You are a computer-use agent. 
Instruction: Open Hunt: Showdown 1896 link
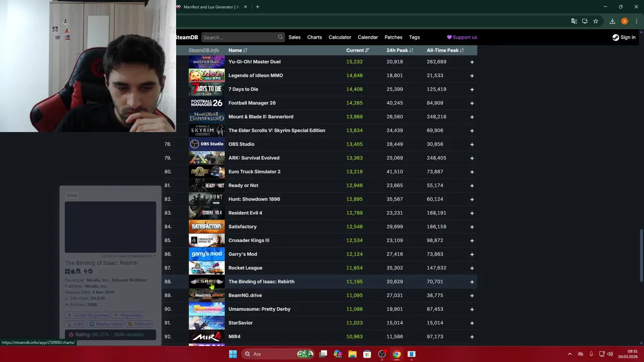(x=254, y=199)
